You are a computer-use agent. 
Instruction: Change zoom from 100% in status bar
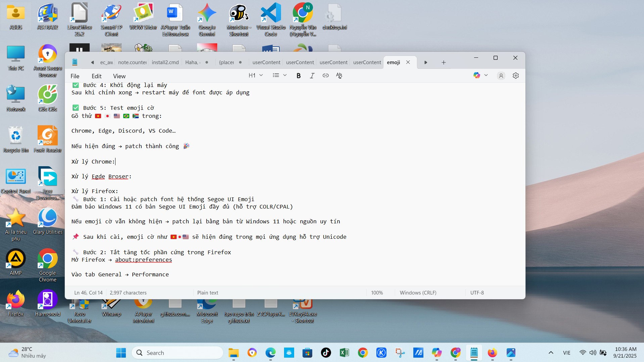[x=377, y=292]
